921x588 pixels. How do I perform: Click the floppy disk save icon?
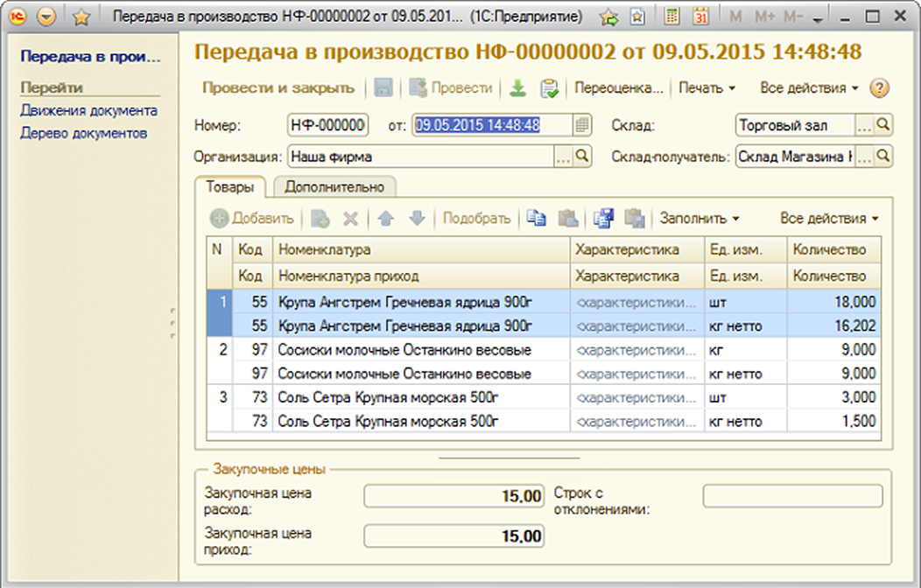click(x=383, y=88)
